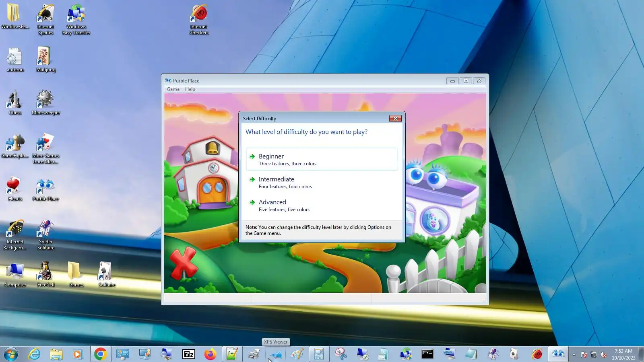Screen dimensions: 644x362
Task: Click the FreeCell desktop icon
Action: point(45,275)
